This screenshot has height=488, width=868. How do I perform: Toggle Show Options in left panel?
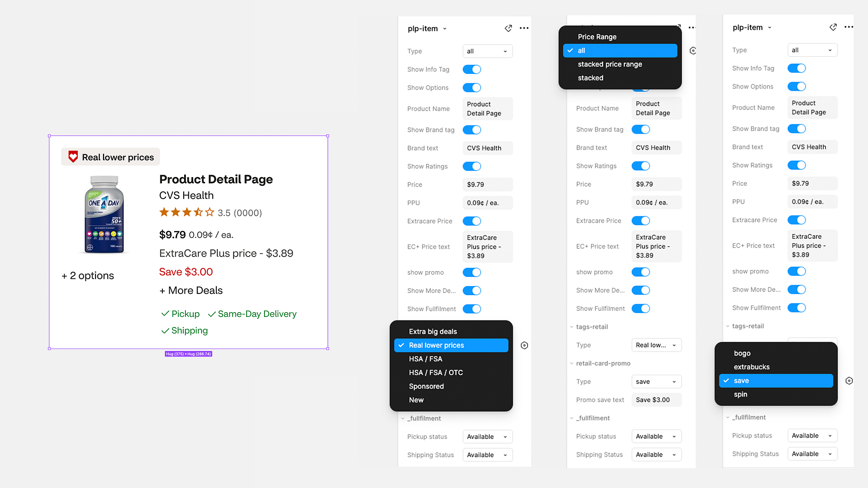coord(472,88)
